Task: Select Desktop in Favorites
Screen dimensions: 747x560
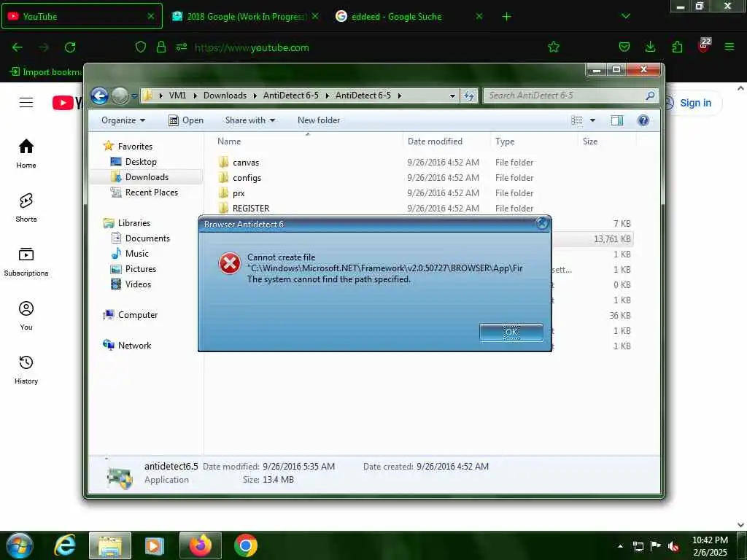Action: (133, 162)
